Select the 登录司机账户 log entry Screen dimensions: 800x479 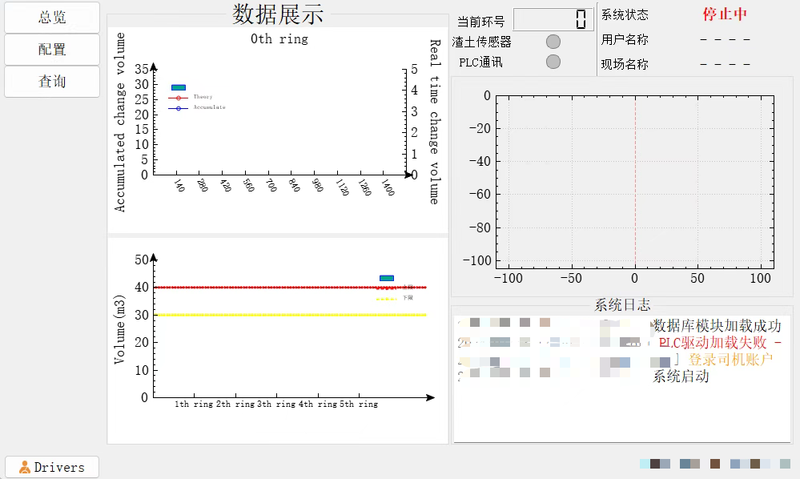[x=730, y=359]
